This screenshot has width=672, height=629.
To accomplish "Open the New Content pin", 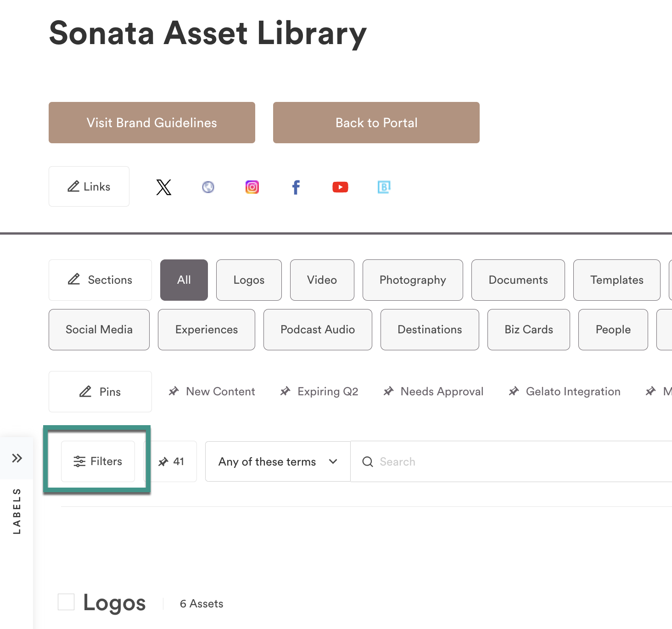I will tap(212, 392).
